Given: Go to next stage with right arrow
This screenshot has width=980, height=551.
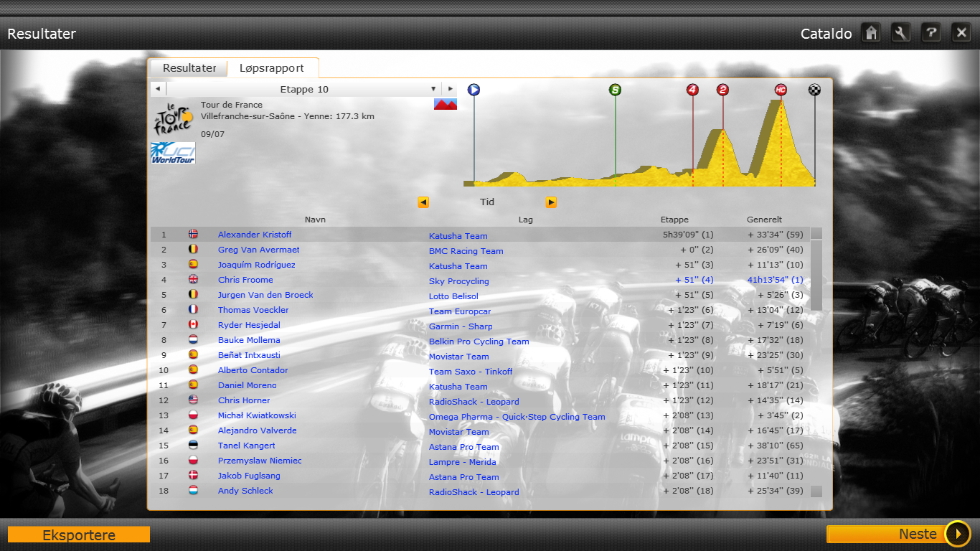Looking at the screenshot, I should 450,89.
